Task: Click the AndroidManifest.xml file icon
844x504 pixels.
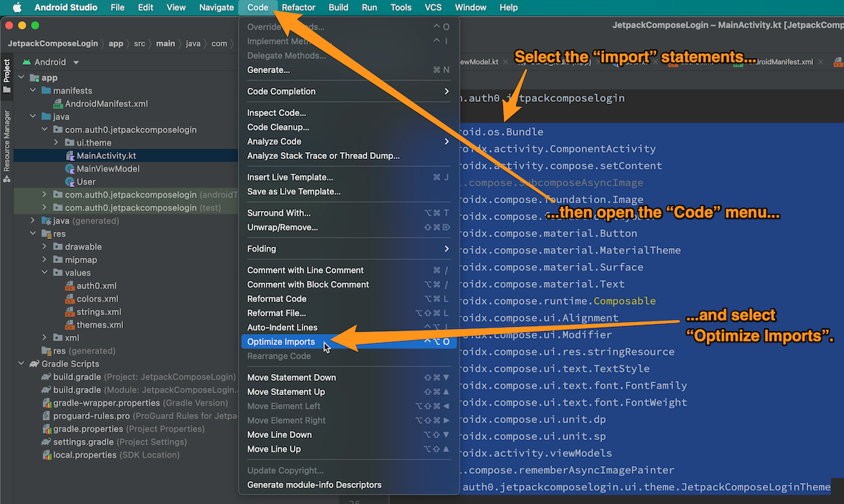Action: coord(58,104)
